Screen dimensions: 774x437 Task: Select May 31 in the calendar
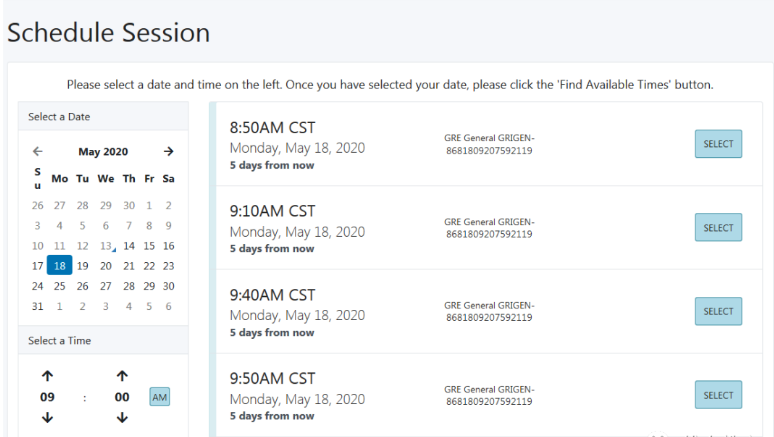coord(38,307)
